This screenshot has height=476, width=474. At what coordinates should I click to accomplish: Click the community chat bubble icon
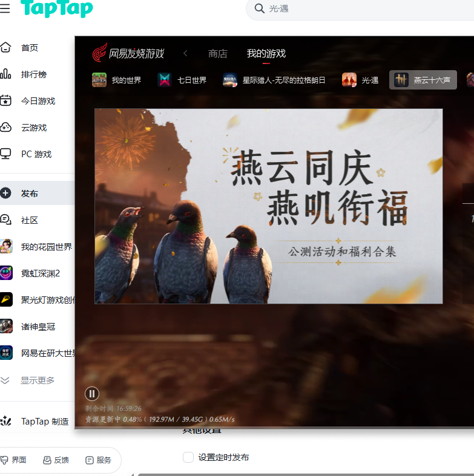point(6,220)
